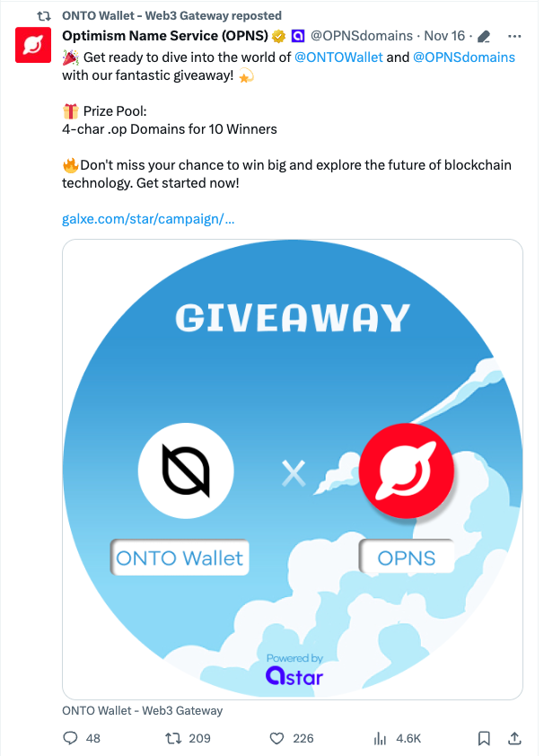Click the edited pencil icon beside date
Screen dimensions: 544x756
[483, 36]
